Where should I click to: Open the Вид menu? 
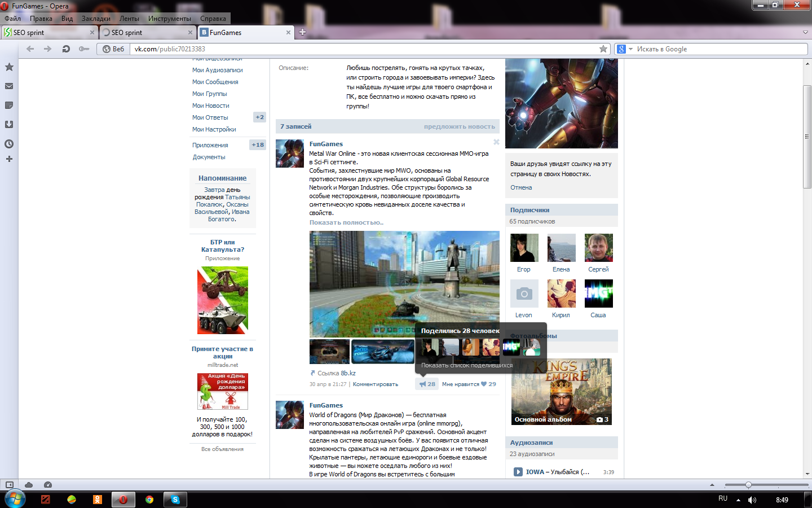tap(67, 19)
